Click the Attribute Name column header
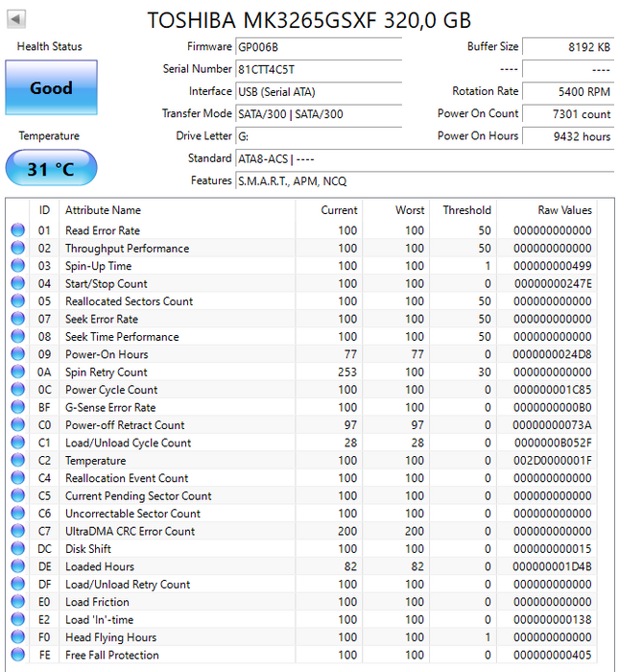This screenshot has height=672, width=619. [103, 210]
